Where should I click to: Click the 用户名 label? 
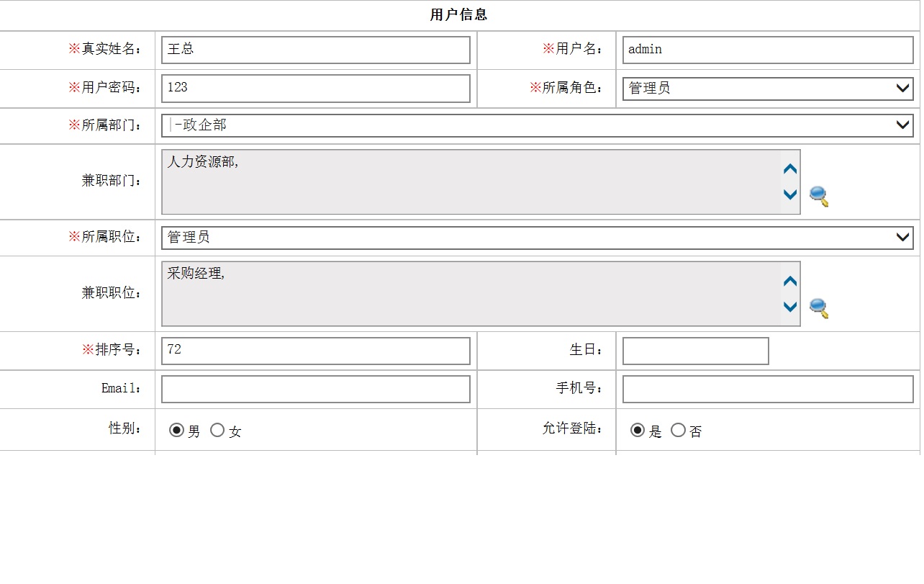(573, 49)
